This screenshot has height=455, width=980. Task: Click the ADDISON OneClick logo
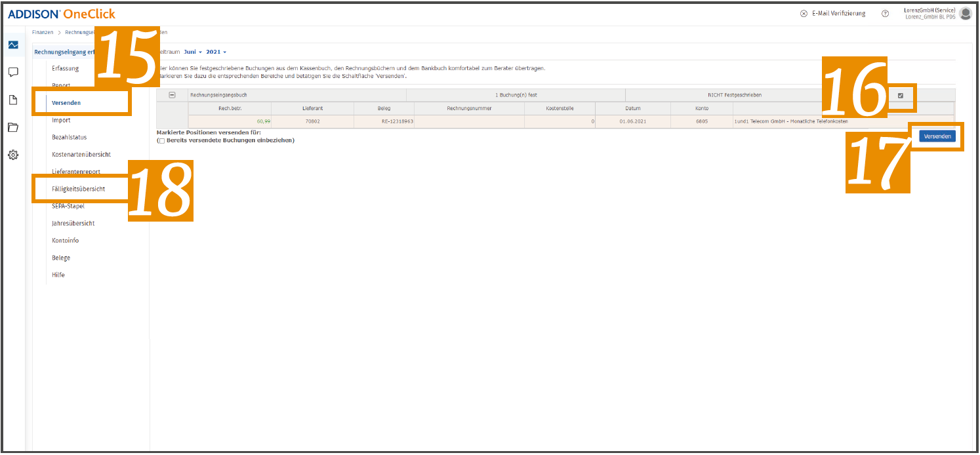point(62,14)
